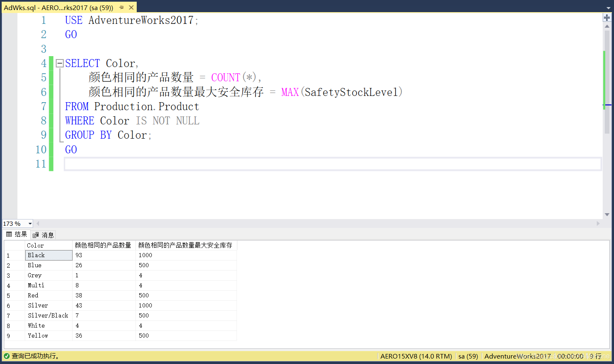Click the sa (59) login status entry
This screenshot has height=364, width=614.
[468, 356]
